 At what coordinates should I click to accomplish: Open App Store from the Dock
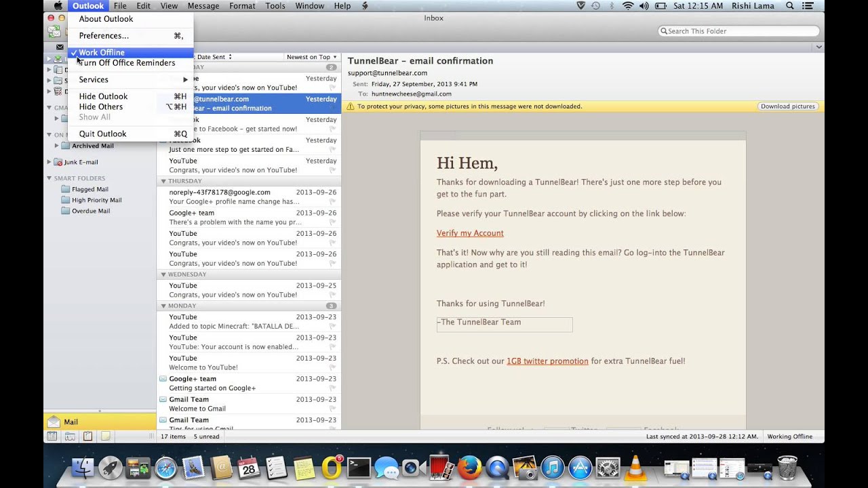(x=580, y=468)
